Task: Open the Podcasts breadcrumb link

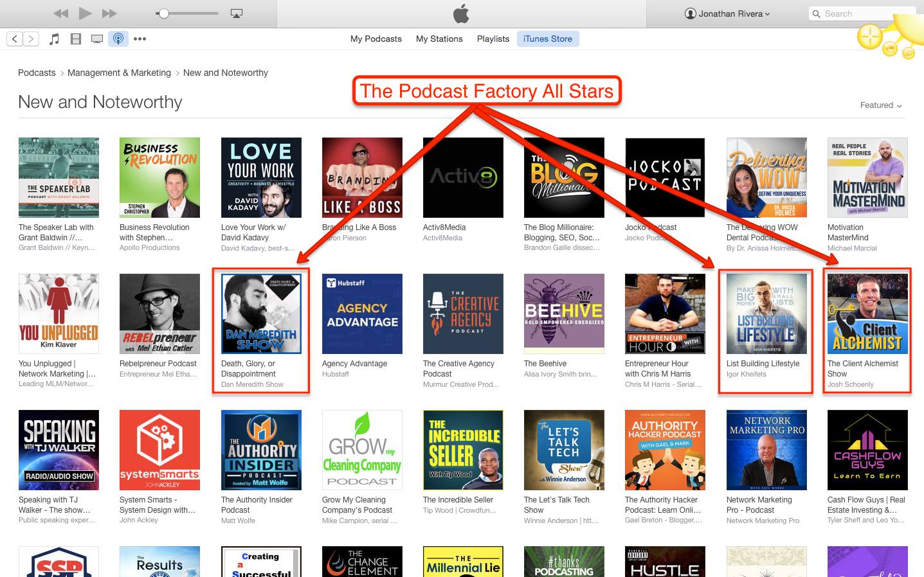Action: click(37, 73)
